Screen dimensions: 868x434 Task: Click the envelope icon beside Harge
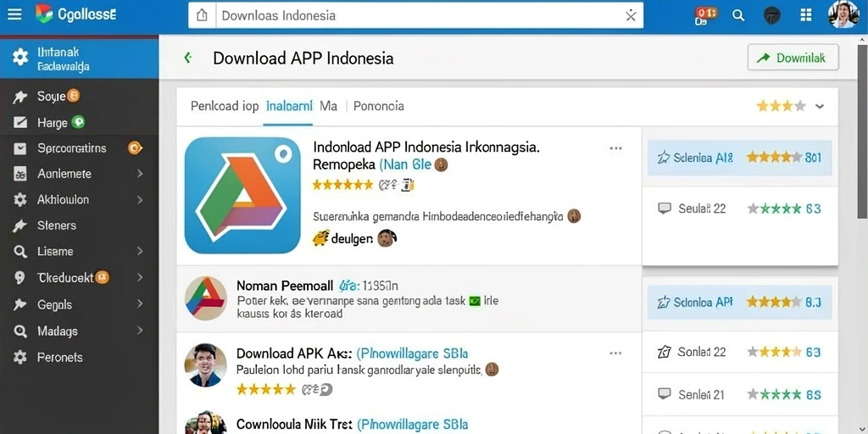tap(20, 122)
